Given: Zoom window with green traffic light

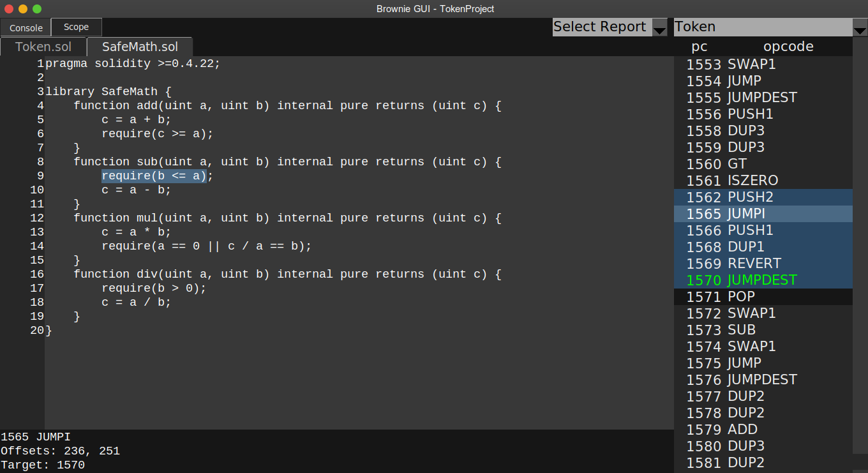Looking at the screenshot, I should coord(37,9).
